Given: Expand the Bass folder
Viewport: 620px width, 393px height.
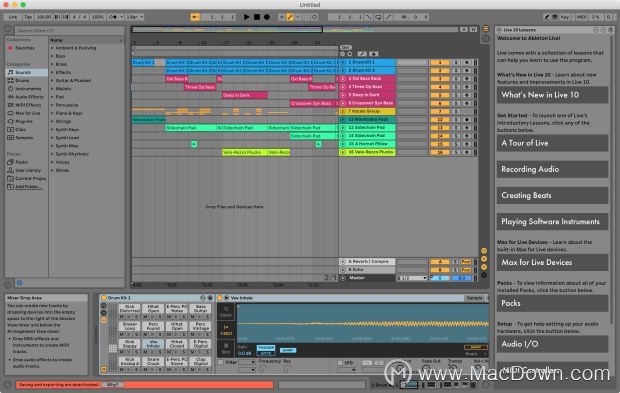Looking at the screenshot, I should point(52,56).
